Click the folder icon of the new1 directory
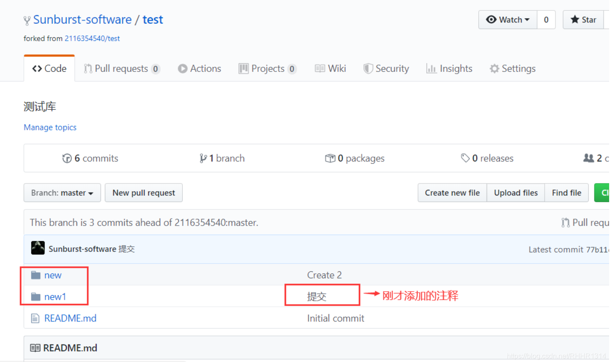 (x=36, y=297)
